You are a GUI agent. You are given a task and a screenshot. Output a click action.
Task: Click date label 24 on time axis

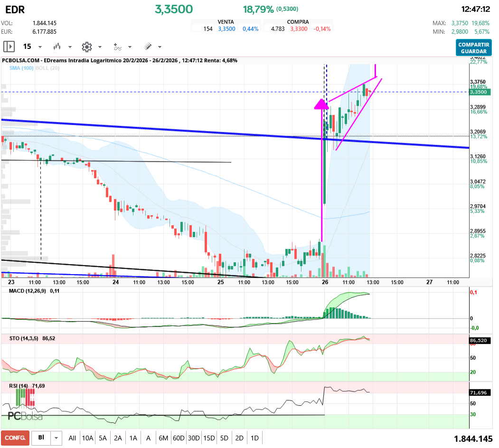115,282
